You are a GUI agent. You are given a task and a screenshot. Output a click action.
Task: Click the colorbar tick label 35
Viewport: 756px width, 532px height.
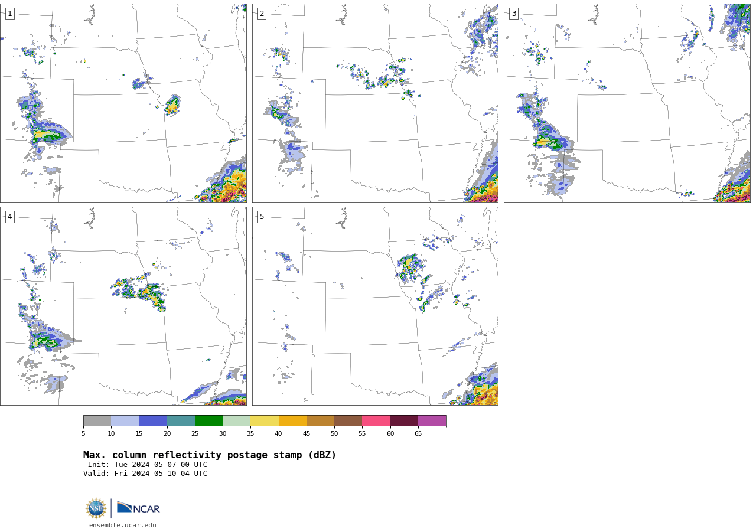coord(250,434)
